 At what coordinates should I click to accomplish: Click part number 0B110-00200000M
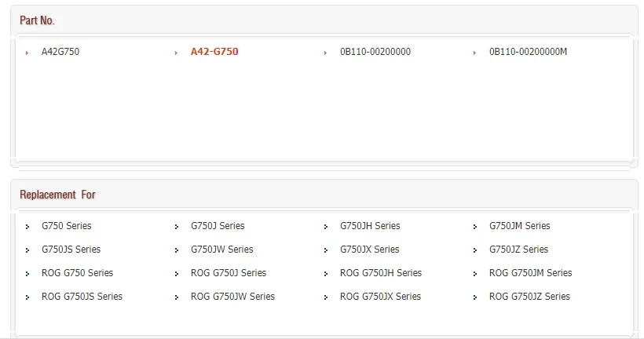(x=528, y=52)
